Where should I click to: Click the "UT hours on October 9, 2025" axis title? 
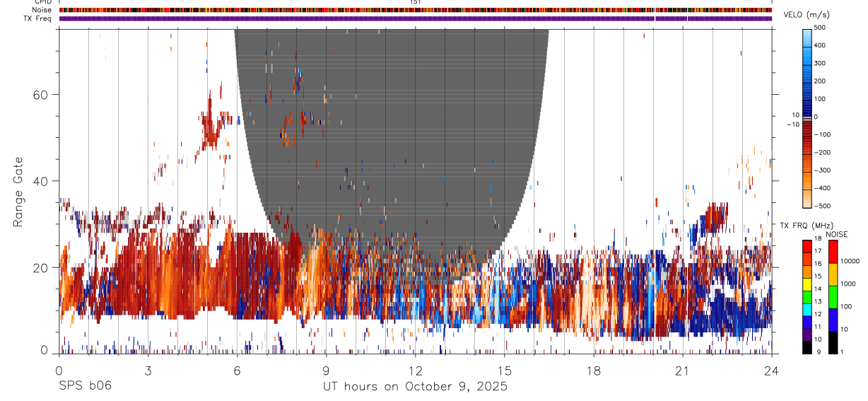click(x=415, y=387)
